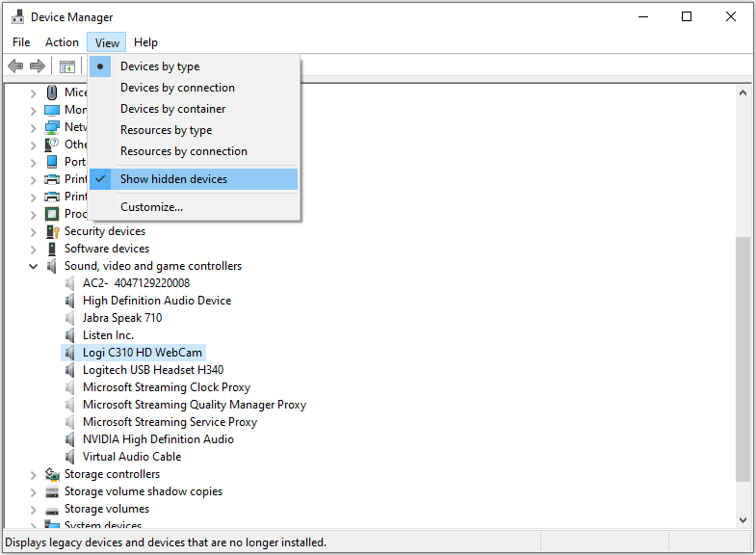The image size is (756, 555).
Task: Click the Storage controllers icon
Action: click(x=52, y=474)
